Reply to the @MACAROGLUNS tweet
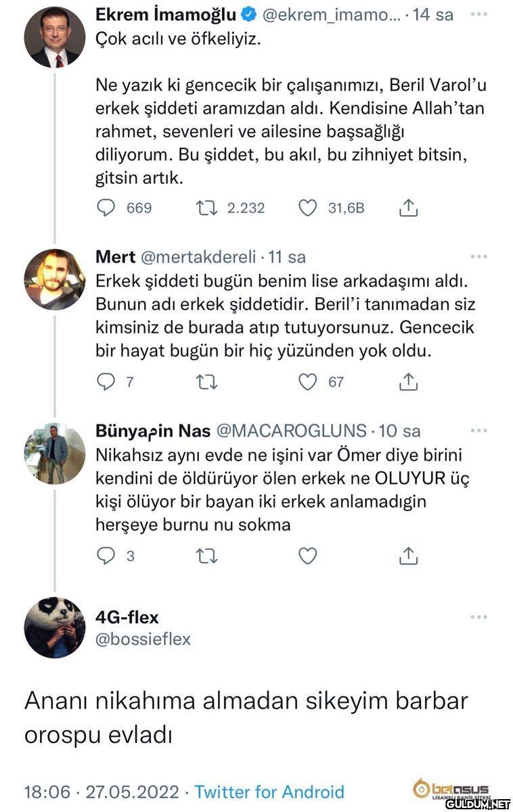The height and width of the screenshot is (812, 513). 106,556
